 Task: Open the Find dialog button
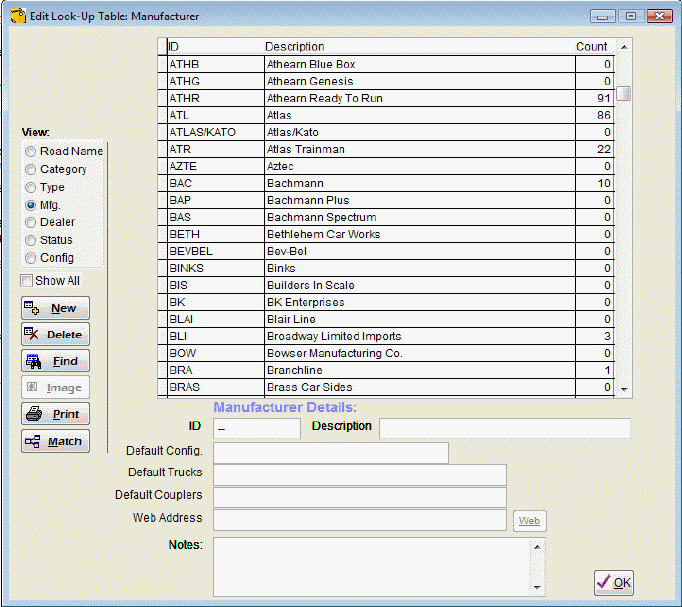click(55, 361)
